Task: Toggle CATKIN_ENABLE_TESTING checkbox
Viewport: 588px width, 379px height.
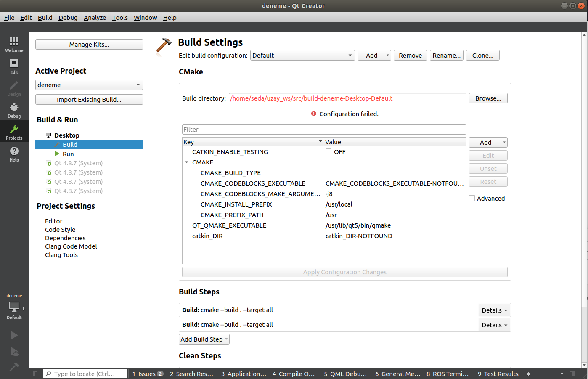Action: click(x=328, y=152)
